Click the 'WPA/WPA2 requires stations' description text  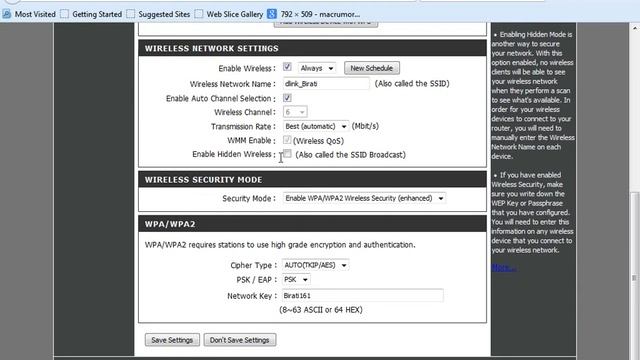pyautogui.click(x=280, y=245)
